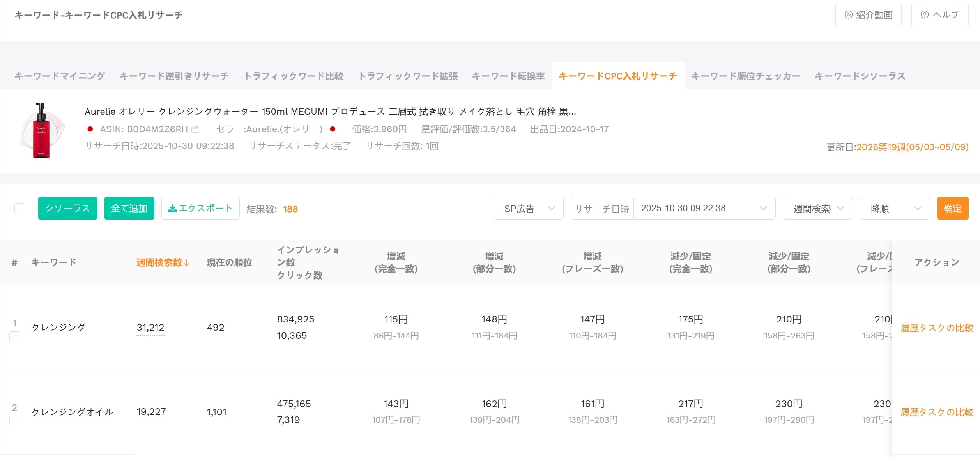
Task: Click update date 2026第19週 text
Action: 912,147
